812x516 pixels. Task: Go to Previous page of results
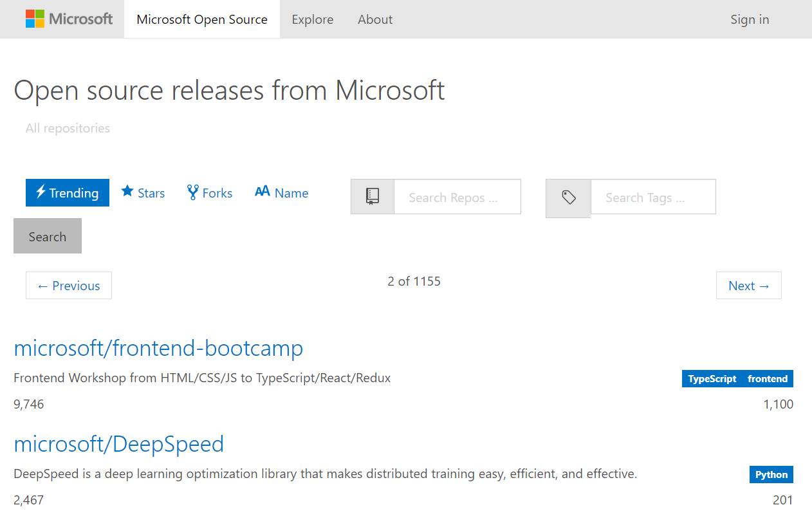(x=69, y=286)
